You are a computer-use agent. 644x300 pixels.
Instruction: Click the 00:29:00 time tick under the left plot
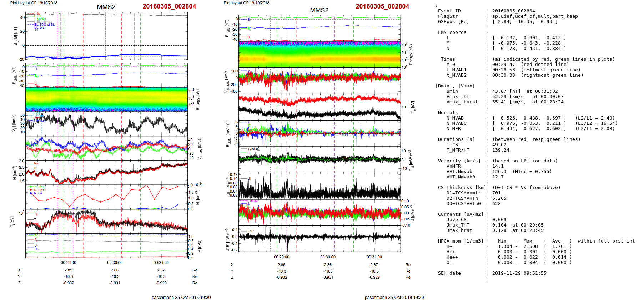tap(69, 263)
